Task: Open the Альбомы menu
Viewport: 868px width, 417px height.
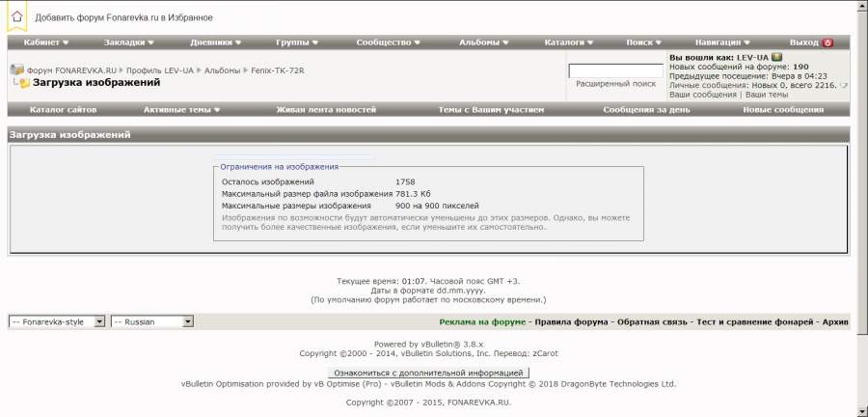Action: point(484,42)
